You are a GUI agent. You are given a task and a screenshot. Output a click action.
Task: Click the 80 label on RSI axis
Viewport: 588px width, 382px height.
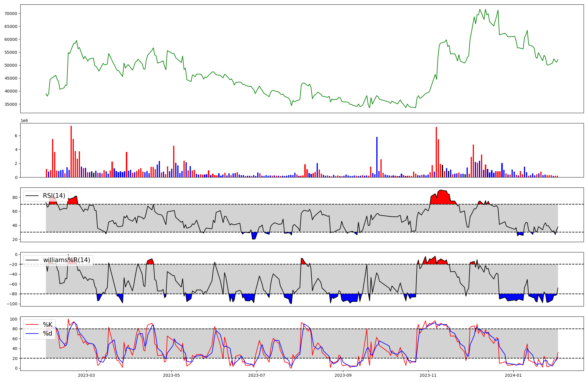15,197
